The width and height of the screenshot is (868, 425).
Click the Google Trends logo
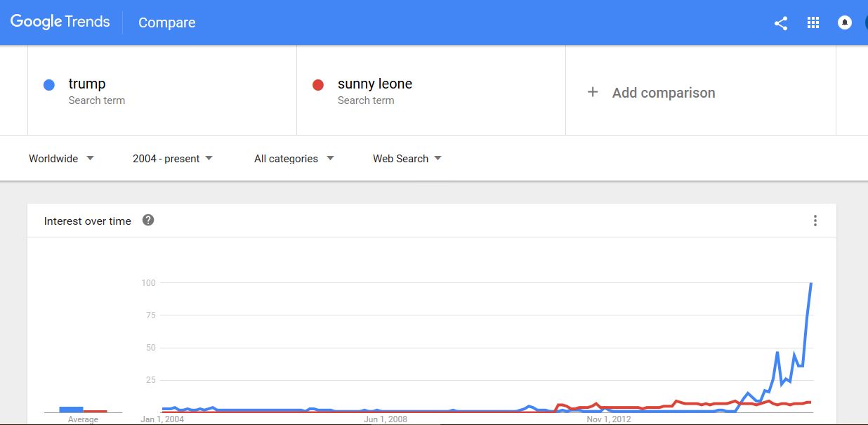[60, 22]
